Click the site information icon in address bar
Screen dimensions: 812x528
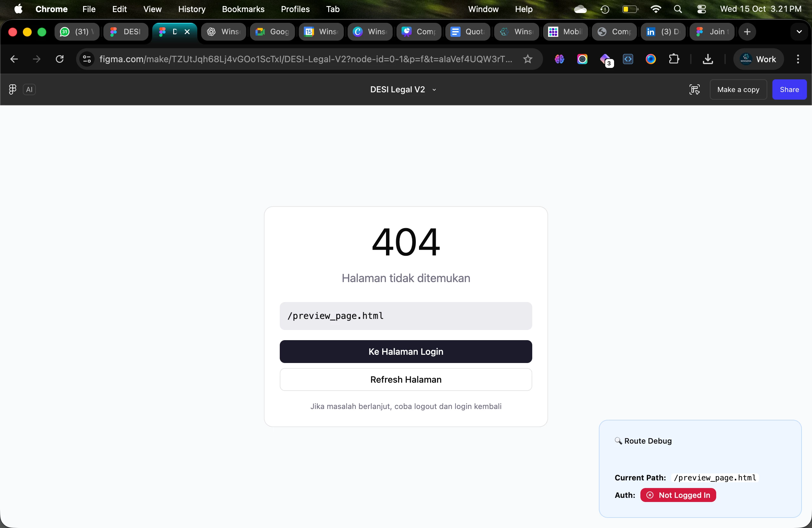pyautogui.click(x=87, y=59)
